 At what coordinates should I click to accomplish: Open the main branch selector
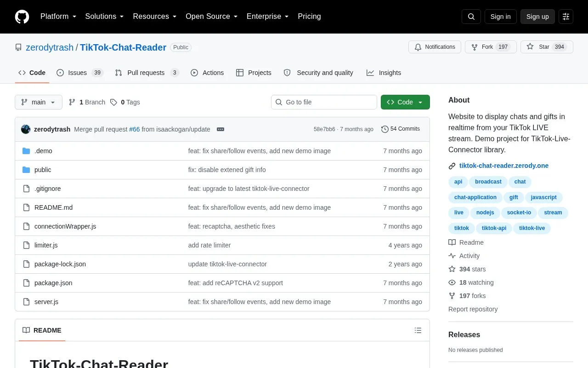[x=39, y=102]
